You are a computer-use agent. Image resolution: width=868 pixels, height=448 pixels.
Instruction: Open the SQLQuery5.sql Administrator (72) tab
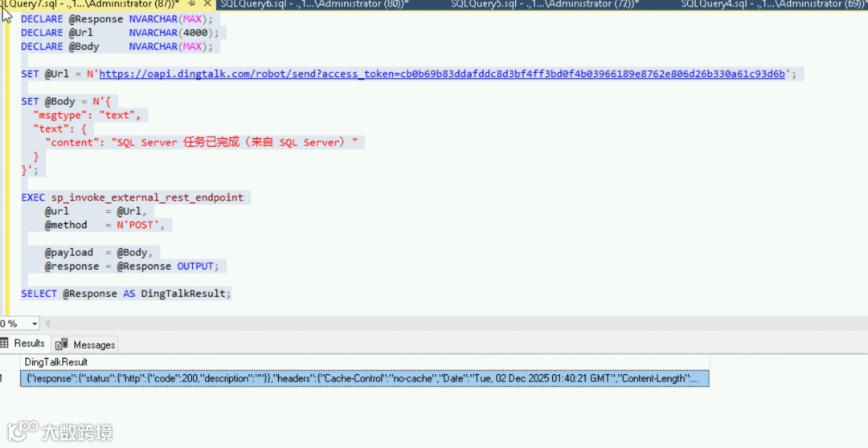[545, 4]
